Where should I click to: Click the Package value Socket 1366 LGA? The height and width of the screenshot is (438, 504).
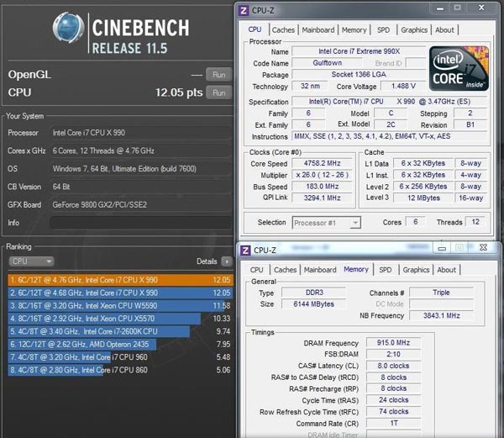coord(359,75)
